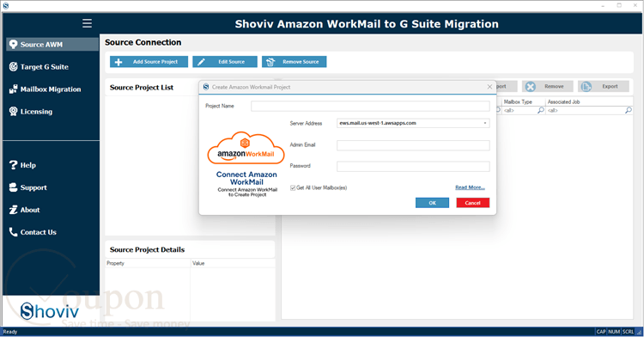
Task: Click the trash icon on Remove Source
Action: pyautogui.click(x=270, y=62)
